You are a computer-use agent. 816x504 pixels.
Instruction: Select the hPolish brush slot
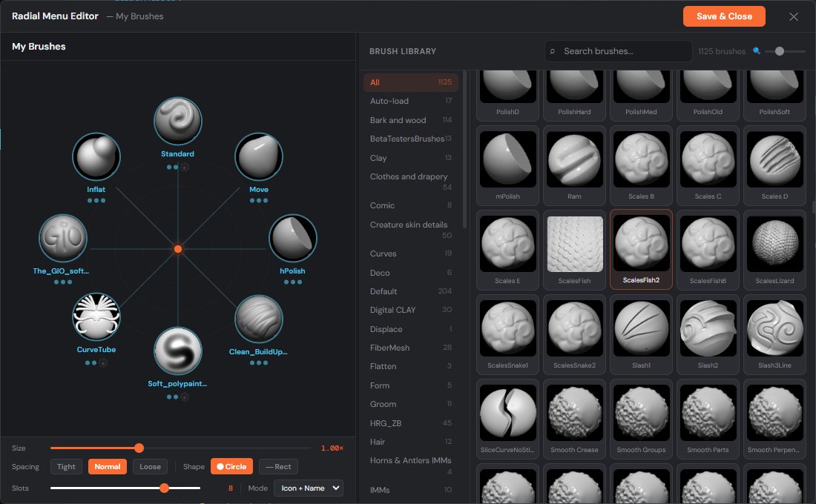point(292,239)
